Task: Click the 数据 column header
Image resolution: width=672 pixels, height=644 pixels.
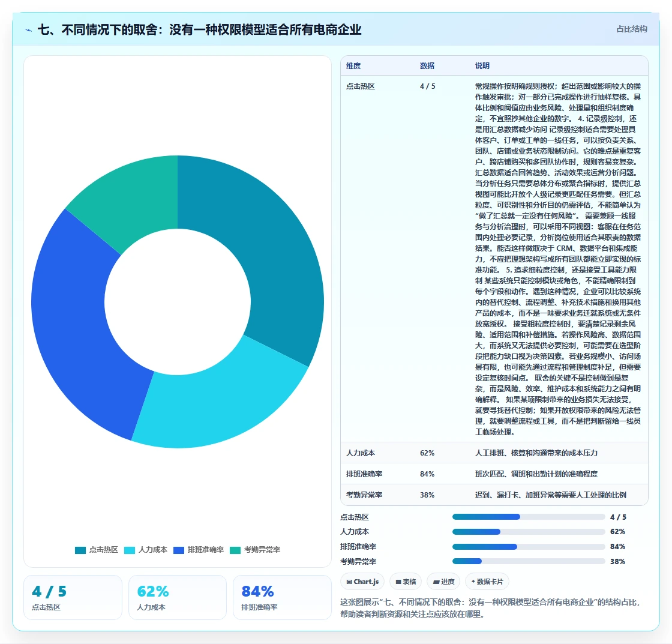Action: click(427, 66)
